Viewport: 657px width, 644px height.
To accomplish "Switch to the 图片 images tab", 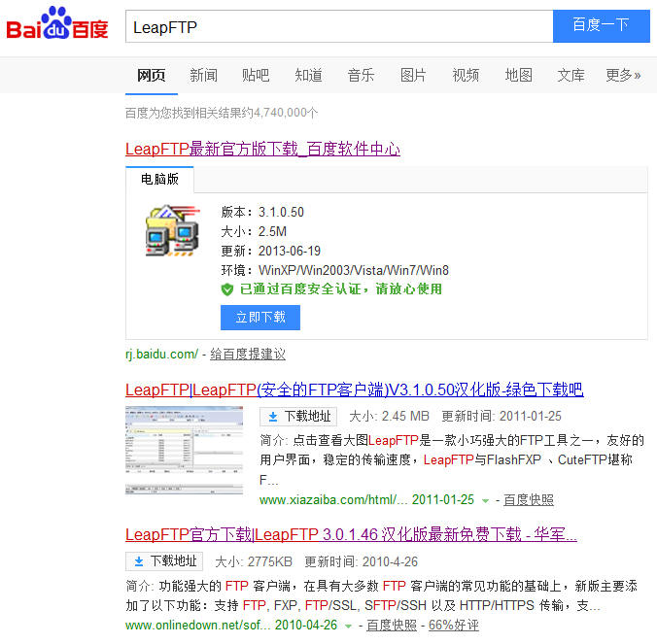I will pos(413,76).
